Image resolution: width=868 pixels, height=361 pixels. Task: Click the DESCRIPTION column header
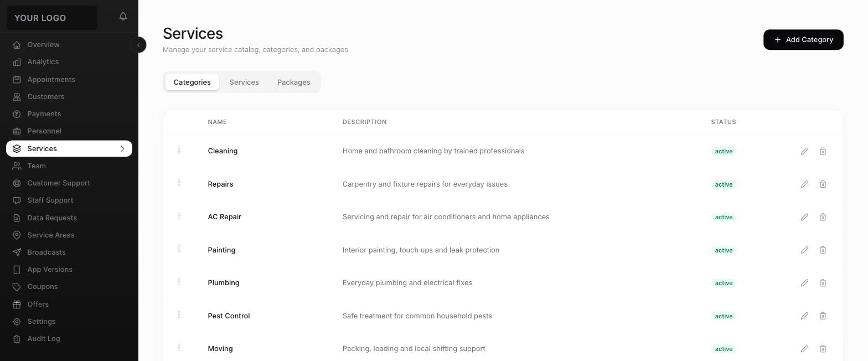tap(364, 122)
